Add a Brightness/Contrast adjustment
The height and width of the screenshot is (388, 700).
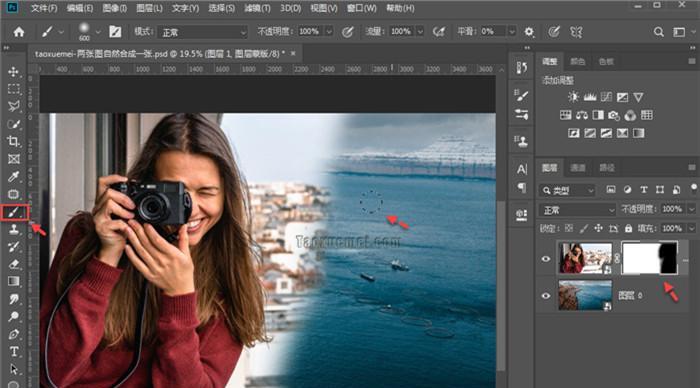pos(573,97)
